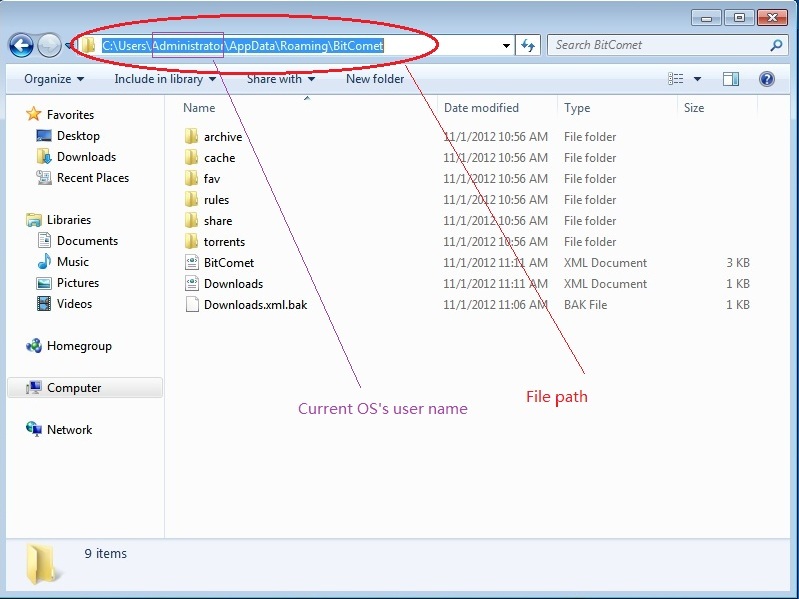Screen dimensions: 799x599
Task: Sort files by Date modified column
Action: (x=481, y=108)
